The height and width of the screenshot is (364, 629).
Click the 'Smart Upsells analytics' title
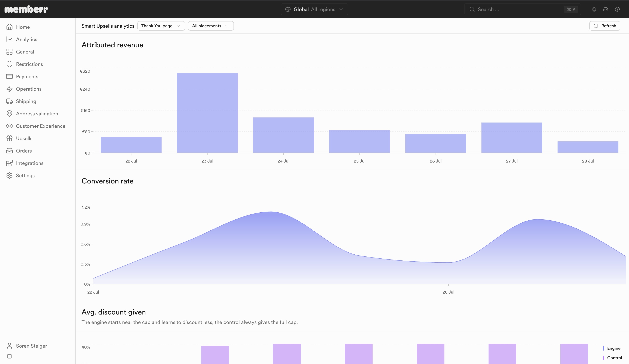tap(108, 26)
